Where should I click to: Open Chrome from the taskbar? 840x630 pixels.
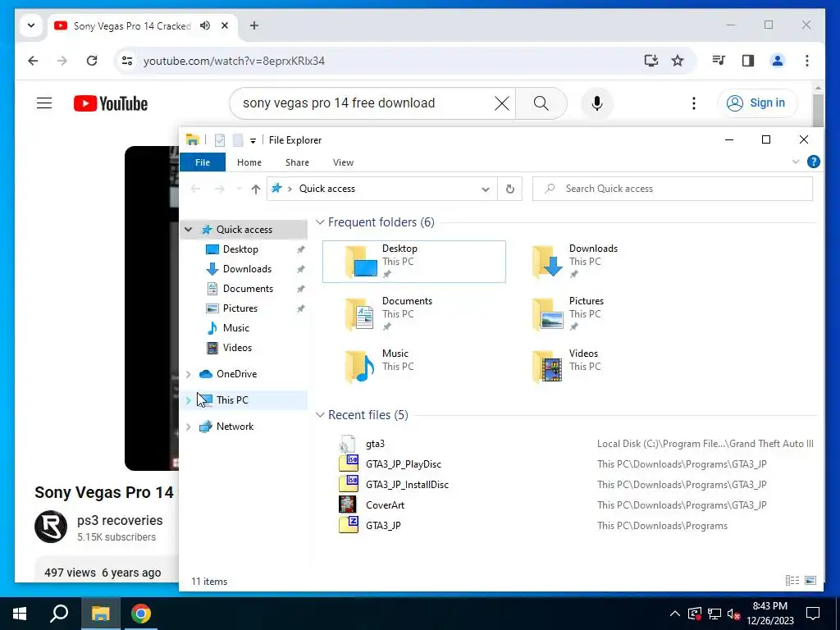click(141, 614)
